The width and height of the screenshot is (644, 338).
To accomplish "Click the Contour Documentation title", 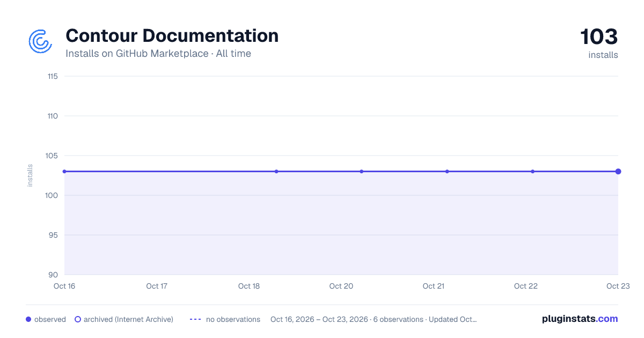I will pos(172,36).
